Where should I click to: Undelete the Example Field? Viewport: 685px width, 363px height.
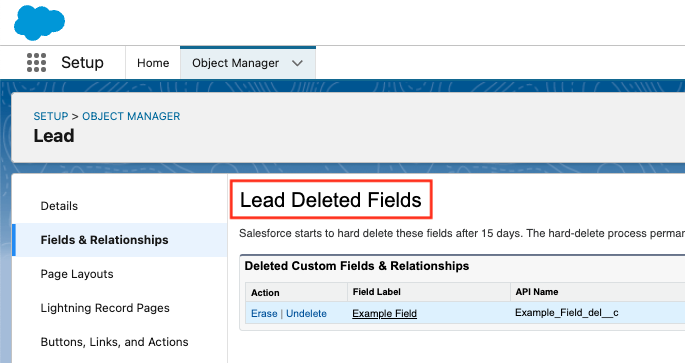pyautogui.click(x=306, y=314)
